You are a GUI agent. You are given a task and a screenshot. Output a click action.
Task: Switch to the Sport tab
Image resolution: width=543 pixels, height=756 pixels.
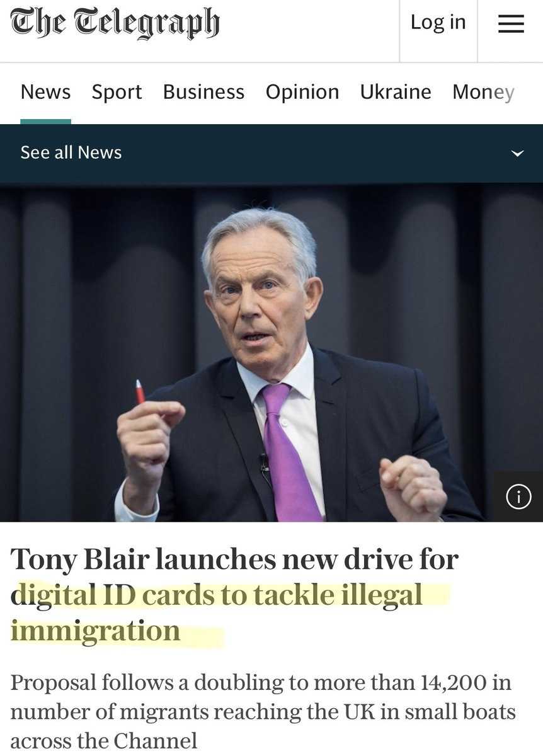pyautogui.click(x=117, y=92)
